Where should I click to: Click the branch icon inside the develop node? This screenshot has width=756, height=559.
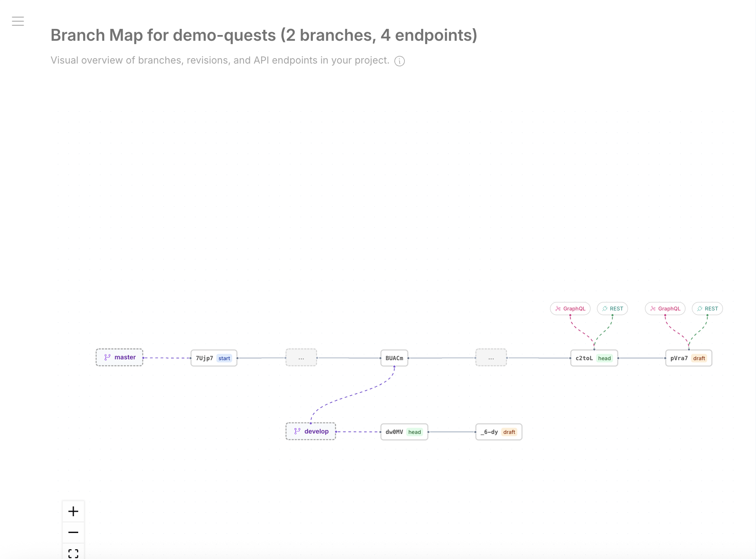(297, 431)
